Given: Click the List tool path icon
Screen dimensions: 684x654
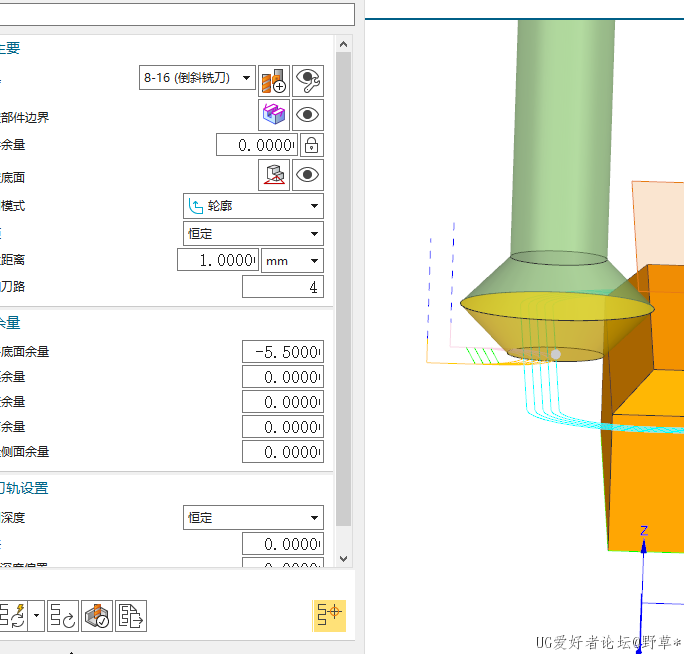Looking at the screenshot, I should point(131,616).
